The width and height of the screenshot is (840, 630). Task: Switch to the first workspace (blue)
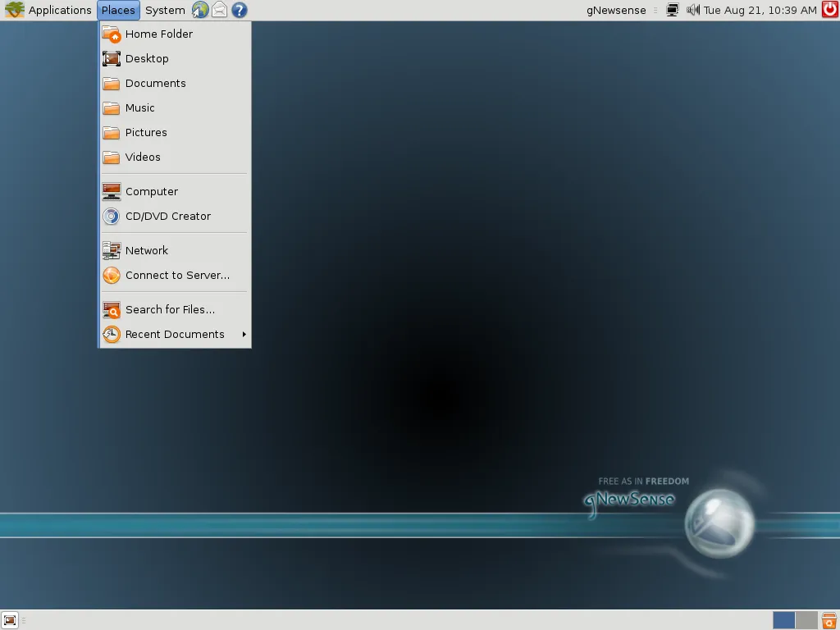[x=783, y=620]
